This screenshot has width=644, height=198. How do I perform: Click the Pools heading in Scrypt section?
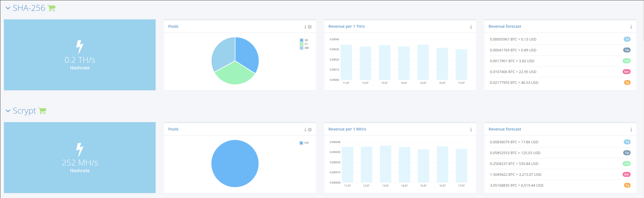(173, 129)
